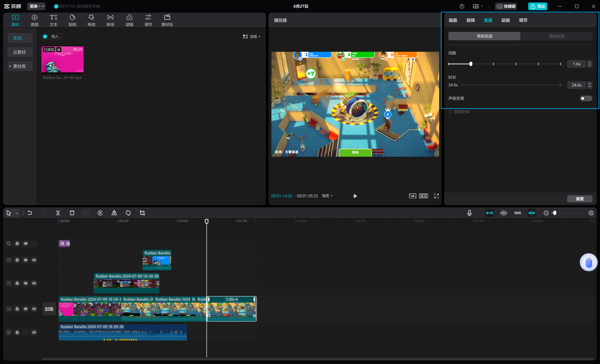Open the 滤镜 filters tab
Screen dimensions: 600x364
129,20
